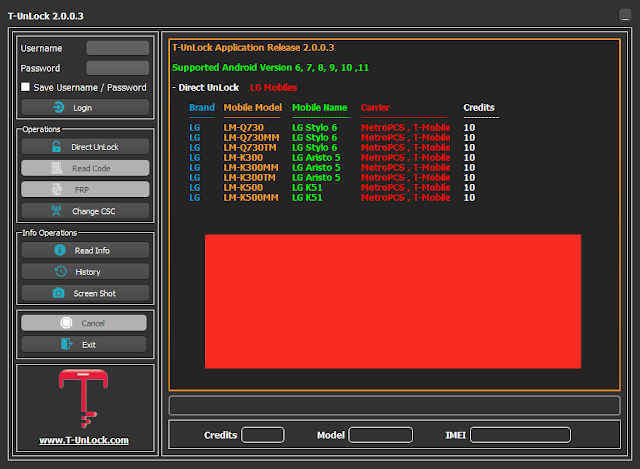The height and width of the screenshot is (469, 640).
Task: Click 'LG Mobiles' red heading
Action: click(273, 87)
